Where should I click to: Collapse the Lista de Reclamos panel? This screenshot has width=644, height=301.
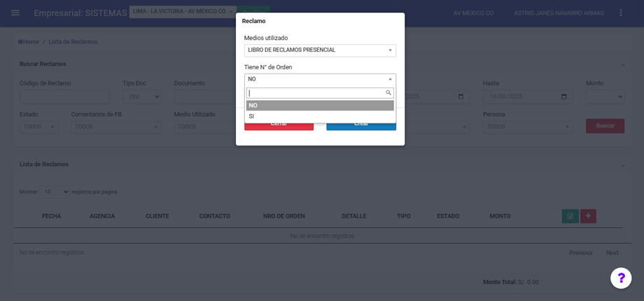(x=623, y=164)
